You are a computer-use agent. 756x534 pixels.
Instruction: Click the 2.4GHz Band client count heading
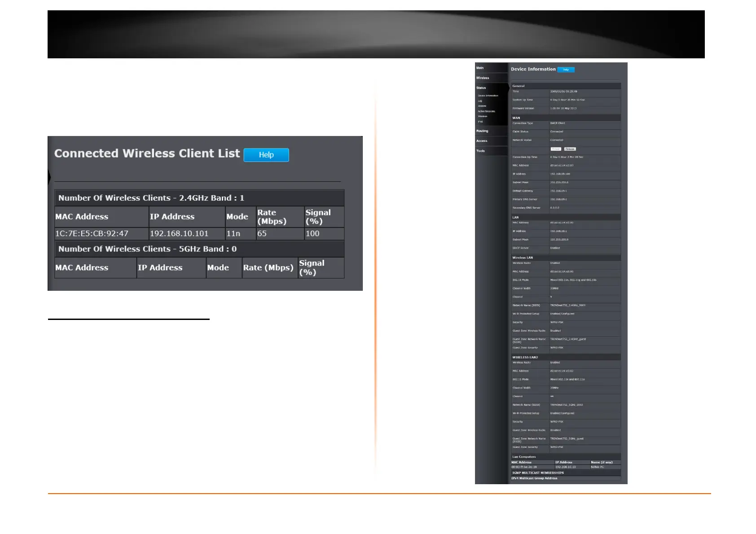coord(151,198)
